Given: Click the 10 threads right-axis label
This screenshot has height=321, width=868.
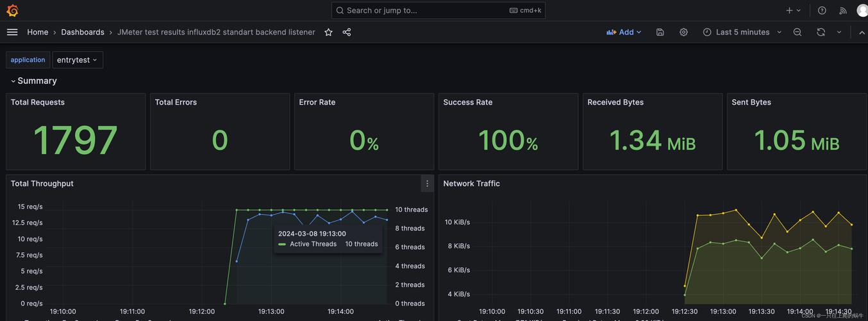Looking at the screenshot, I should (x=412, y=209).
